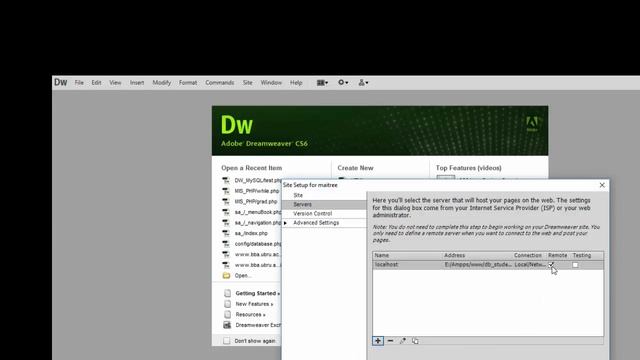The height and width of the screenshot is (360, 640).
Task: Click the page icon beside New Features
Action: point(227,304)
